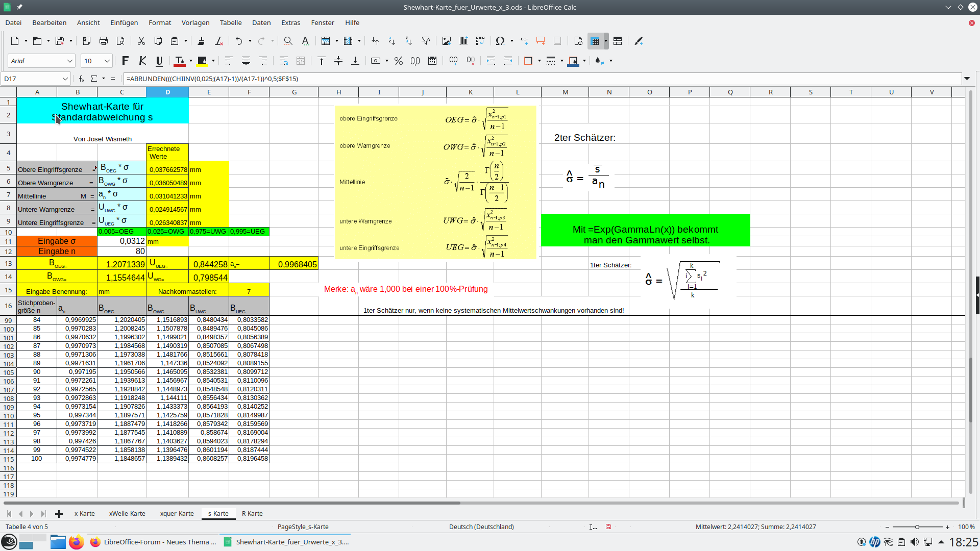Click the Increase indent icon
This screenshot has height=551, width=980.
pos(491,61)
